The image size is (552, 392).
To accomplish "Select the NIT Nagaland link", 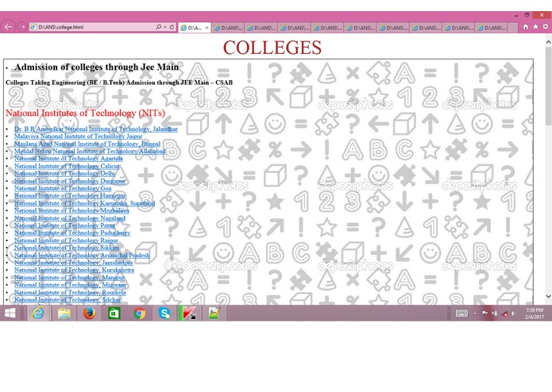I will (x=70, y=218).
